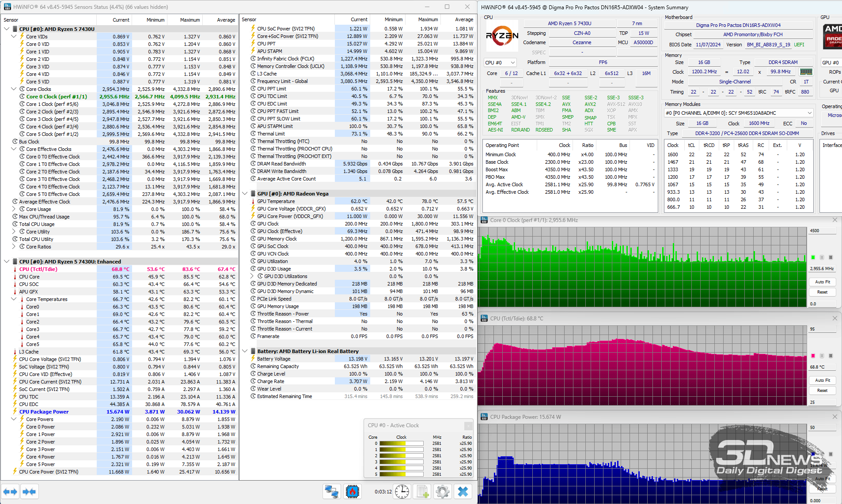The height and width of the screenshot is (504, 842).
Task: Collapse the GPU AMD Radeon Vega section
Action: pyautogui.click(x=245, y=193)
